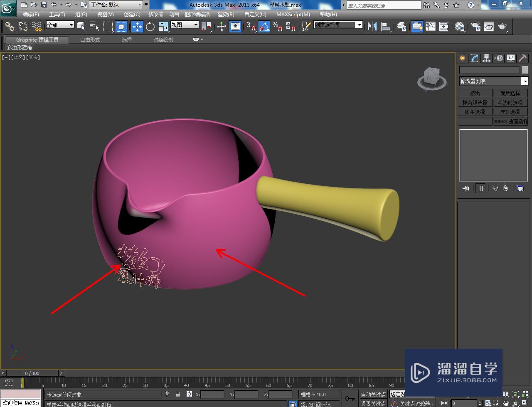The height and width of the screenshot is (407, 532).
Task: Activate the Select Object tool
Action: tap(81, 27)
